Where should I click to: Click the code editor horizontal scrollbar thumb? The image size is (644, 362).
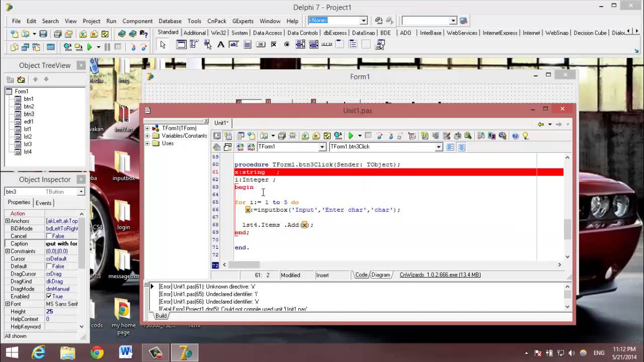(x=245, y=264)
